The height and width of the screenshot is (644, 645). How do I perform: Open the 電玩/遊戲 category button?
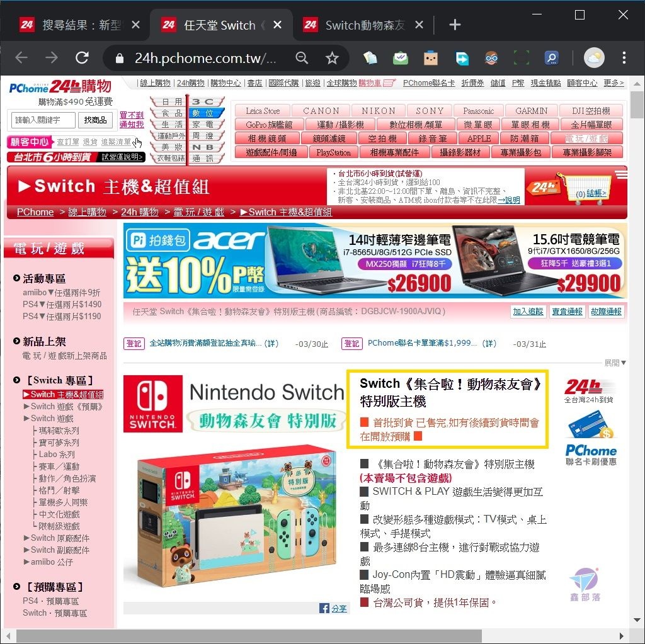tap(586, 138)
